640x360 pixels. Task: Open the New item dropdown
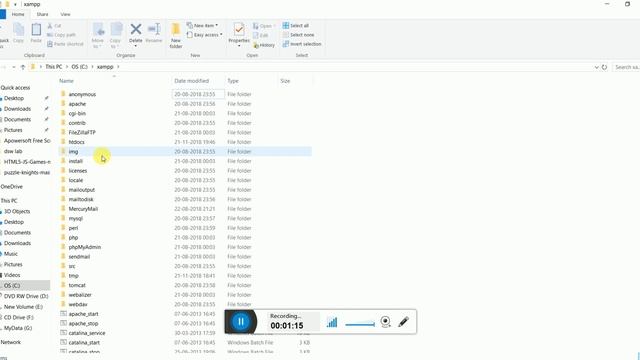click(x=202, y=25)
